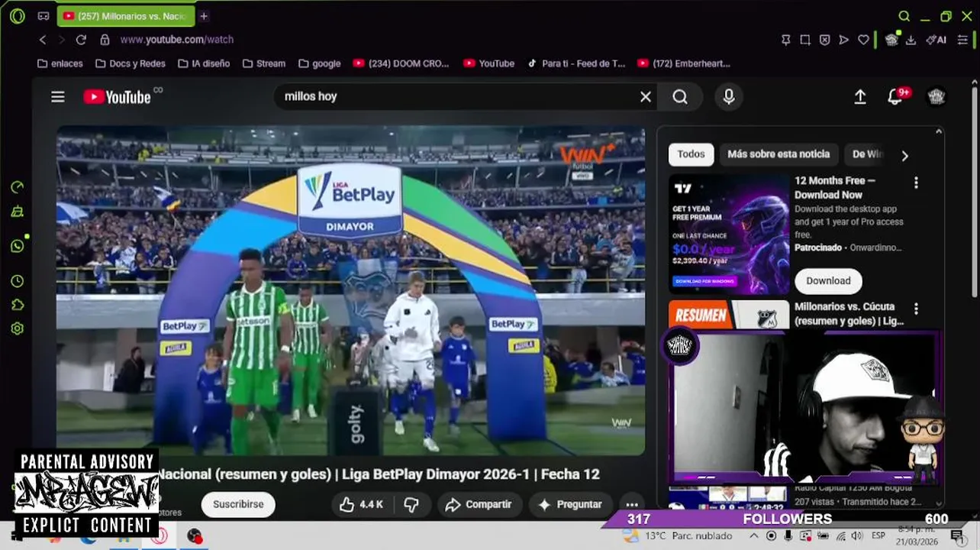View site security lock info

coord(105,40)
